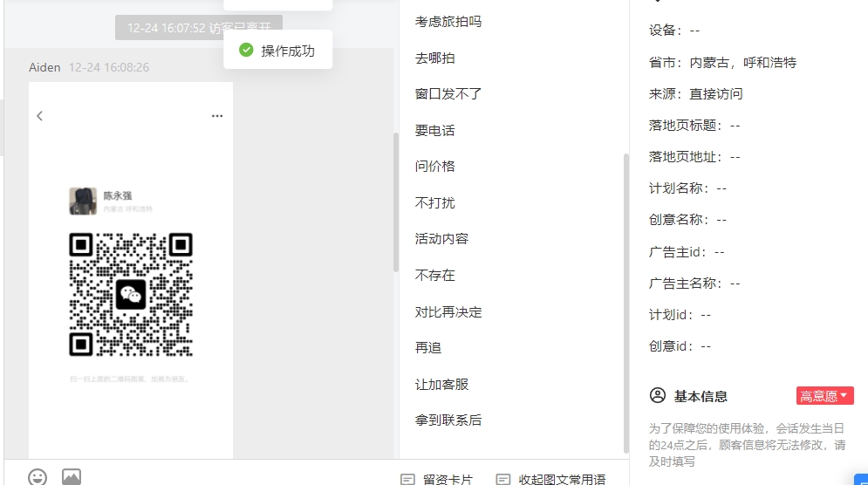Image resolution: width=868 pixels, height=485 pixels.
Task: Click the 留资卡片 label
Action: coord(448,480)
